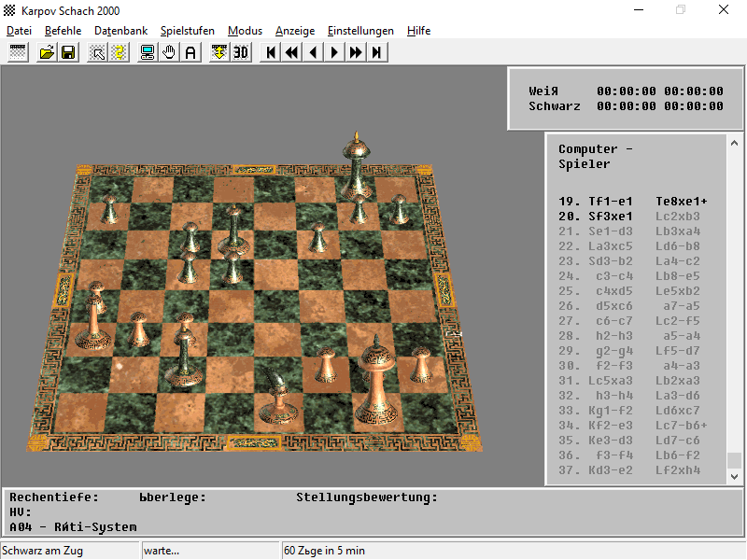Click the computer move icon
Viewport: 747px width, 560px height.
(x=148, y=52)
